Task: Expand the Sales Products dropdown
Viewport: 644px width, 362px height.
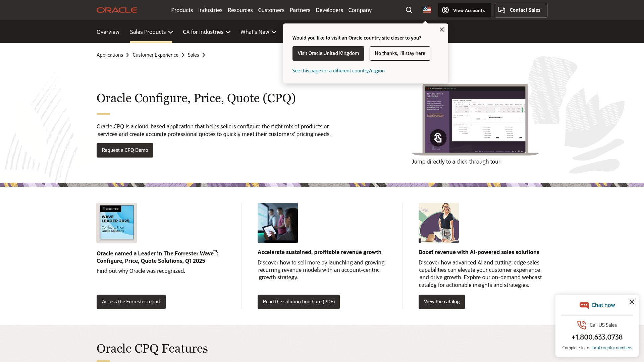Action: coord(151,32)
